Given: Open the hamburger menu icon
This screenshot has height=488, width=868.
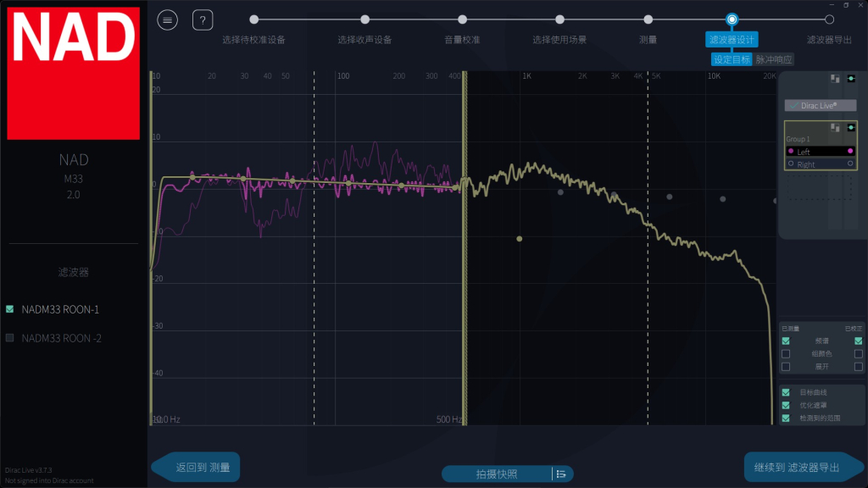Looking at the screenshot, I should pos(167,20).
